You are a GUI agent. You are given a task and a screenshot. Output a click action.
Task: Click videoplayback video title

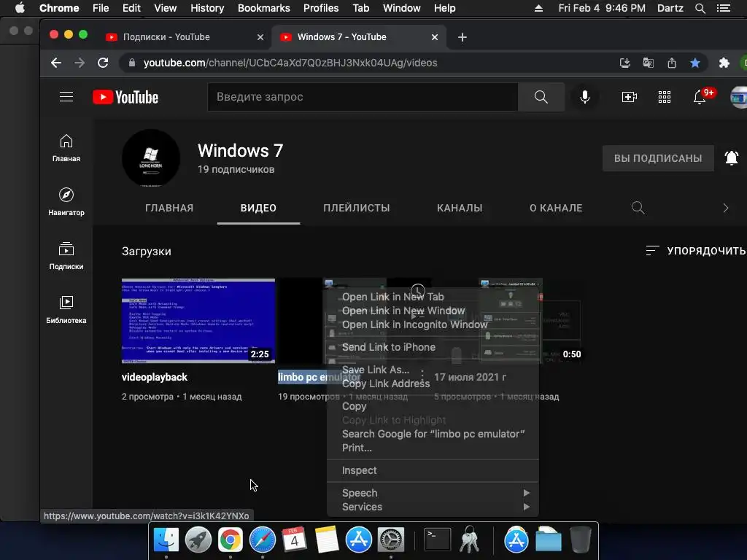(155, 377)
